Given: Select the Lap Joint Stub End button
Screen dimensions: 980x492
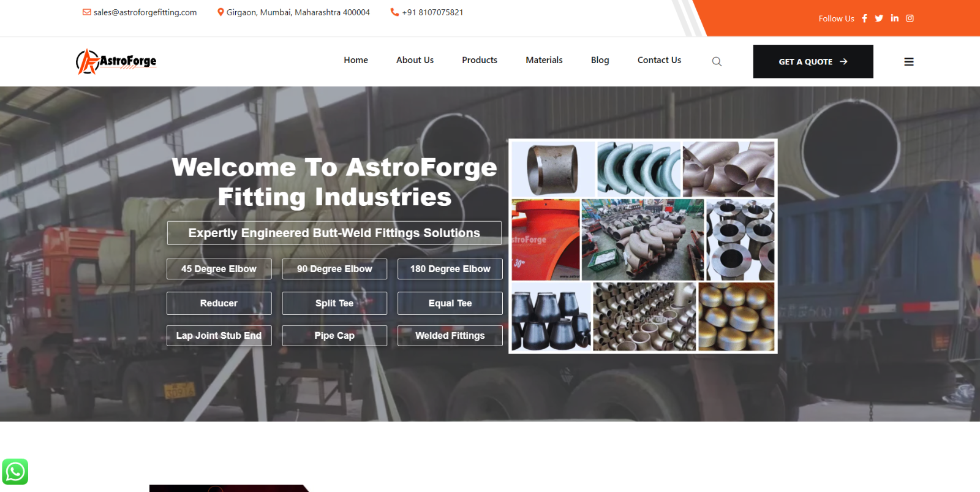Looking at the screenshot, I should coord(219,336).
